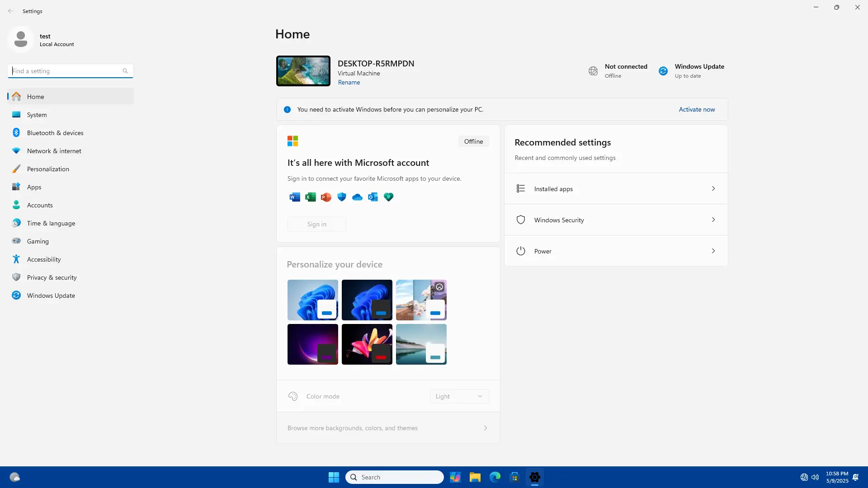Open Microsoft Edge from the taskbar

(495, 477)
